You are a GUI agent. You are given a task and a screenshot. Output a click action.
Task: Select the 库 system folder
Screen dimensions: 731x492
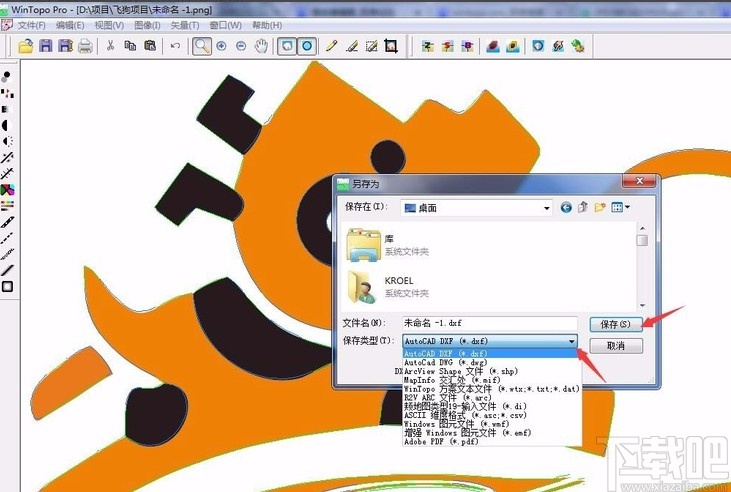pos(388,245)
